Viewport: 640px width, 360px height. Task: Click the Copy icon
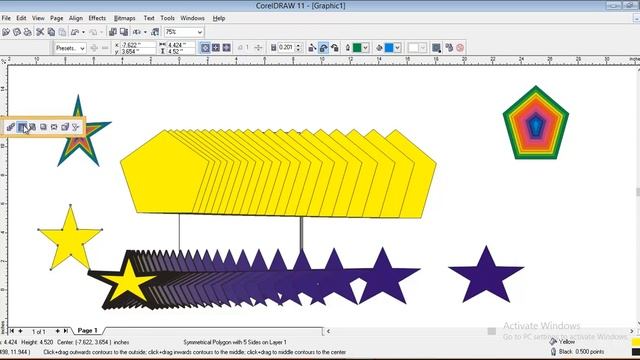pos(51,32)
